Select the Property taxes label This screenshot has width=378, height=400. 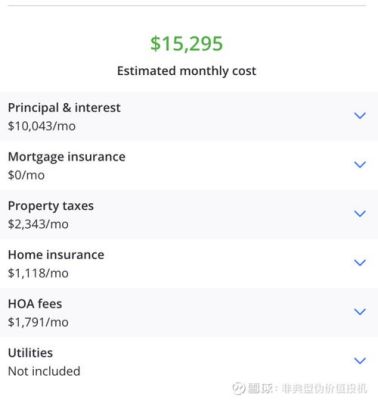51,206
